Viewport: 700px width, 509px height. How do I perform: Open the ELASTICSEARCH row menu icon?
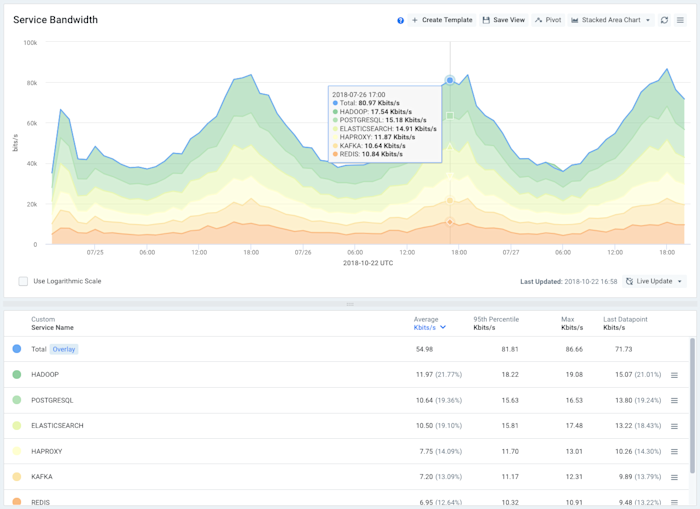(x=674, y=426)
